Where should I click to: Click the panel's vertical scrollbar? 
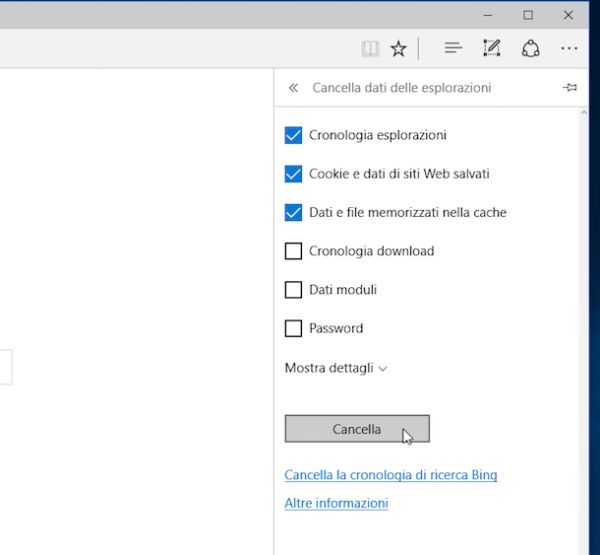[586, 300]
